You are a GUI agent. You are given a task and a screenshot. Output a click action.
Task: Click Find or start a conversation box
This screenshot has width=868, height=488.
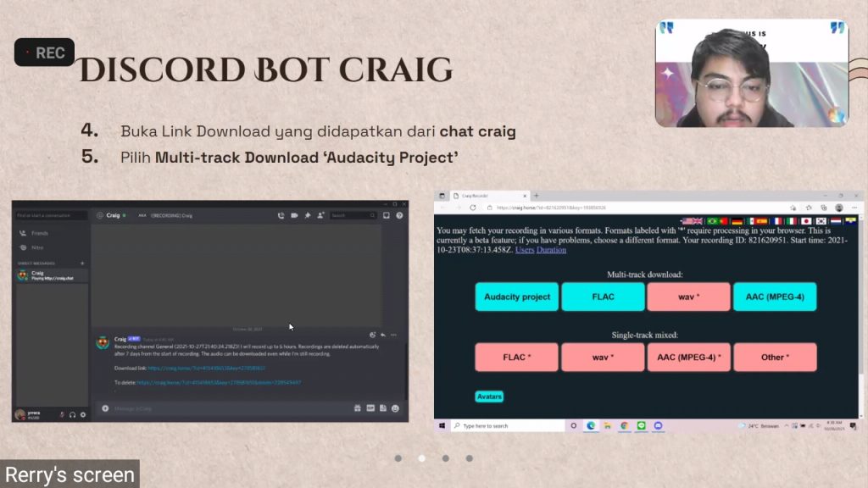point(50,215)
